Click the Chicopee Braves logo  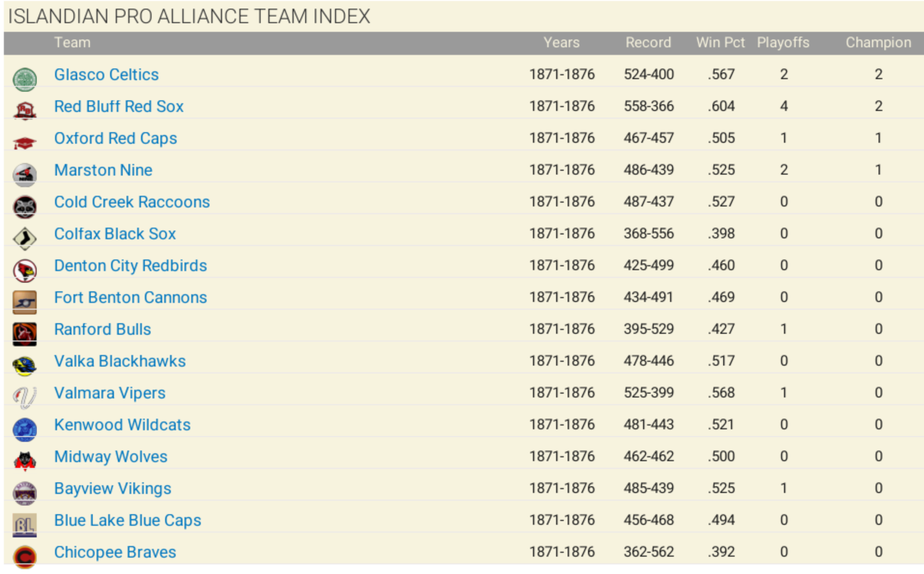point(25,557)
